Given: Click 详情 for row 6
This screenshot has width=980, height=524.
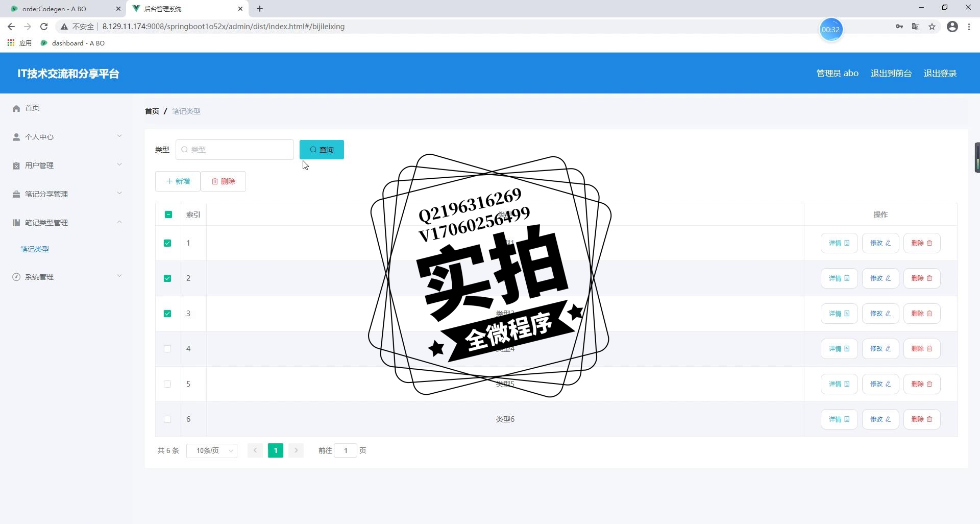Looking at the screenshot, I should click(x=839, y=419).
